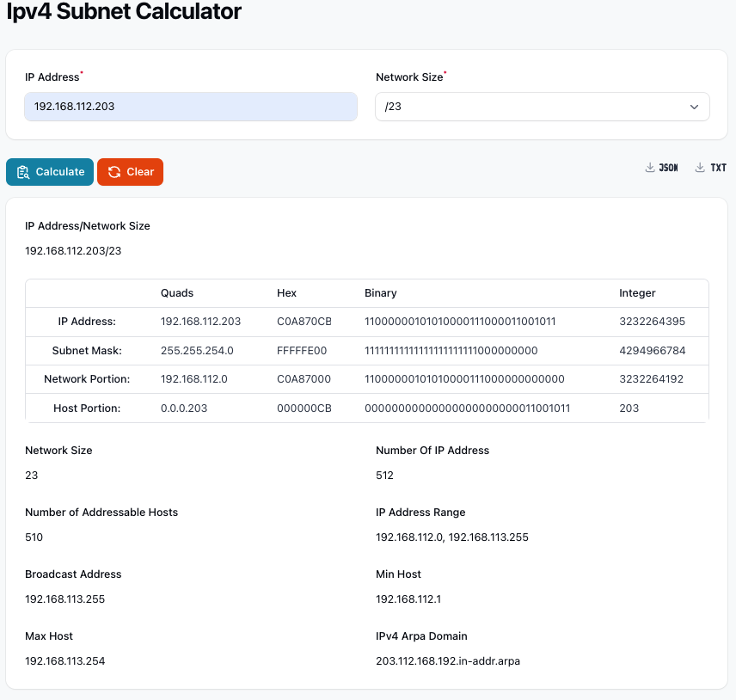Click the Binary column header
This screenshot has height=700, width=736.
[x=381, y=293]
